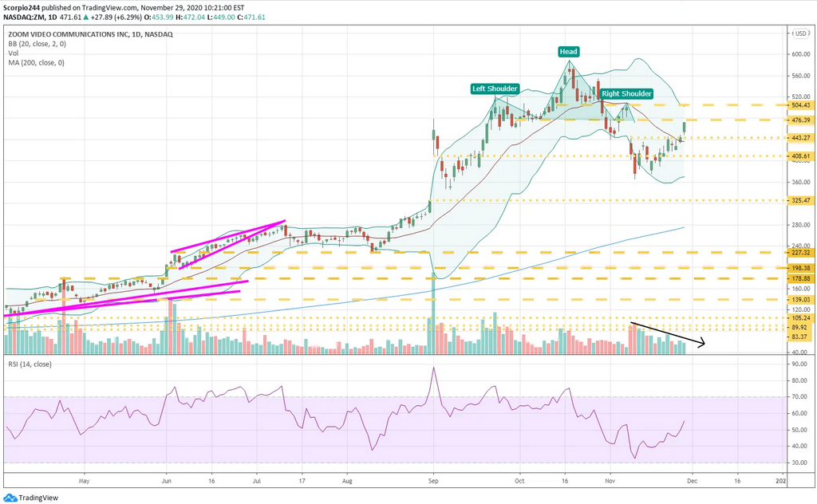Click the 30.00 RSI axis tick

point(799,463)
